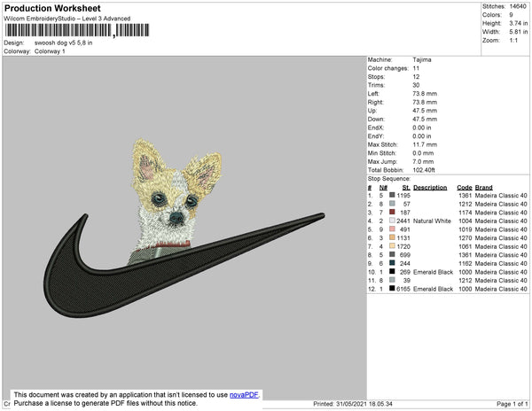Select the 'Production Worksheet' title

click(52, 8)
